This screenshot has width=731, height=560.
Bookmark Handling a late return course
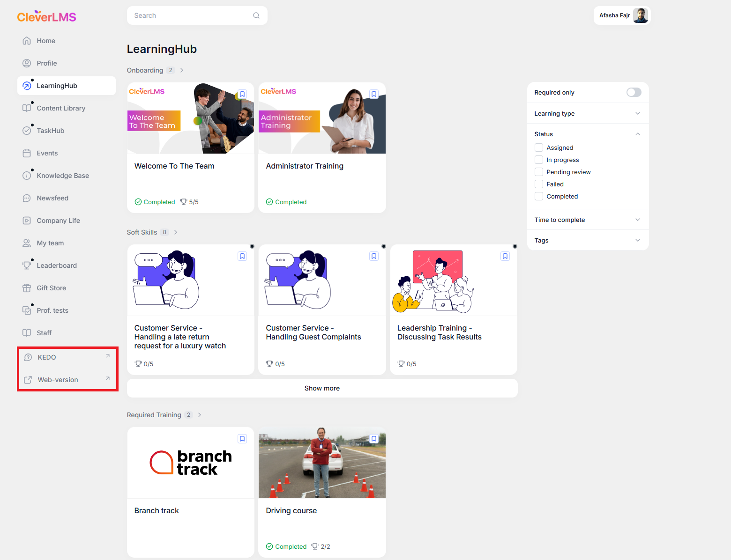tap(242, 256)
